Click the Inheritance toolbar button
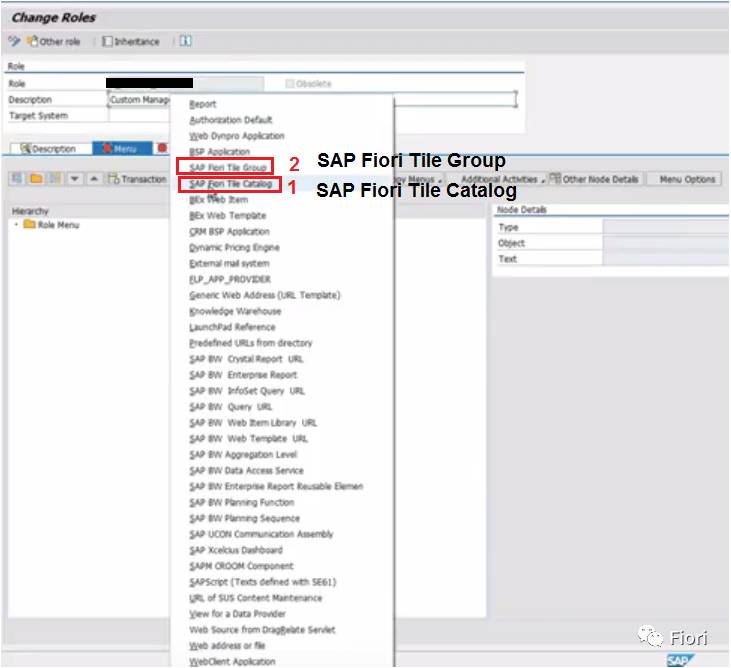Viewport: 731px width, 668px height. click(131, 41)
